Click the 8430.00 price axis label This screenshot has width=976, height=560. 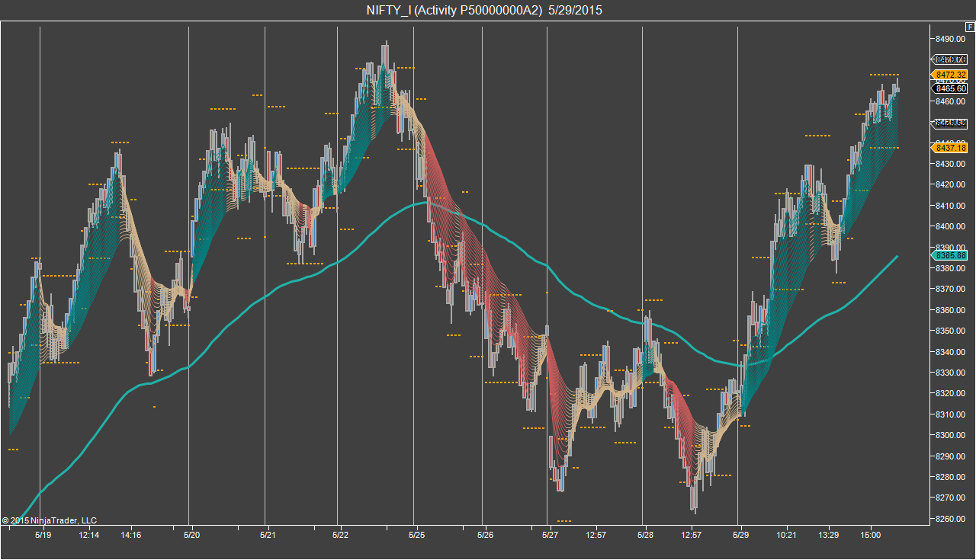pyautogui.click(x=951, y=164)
